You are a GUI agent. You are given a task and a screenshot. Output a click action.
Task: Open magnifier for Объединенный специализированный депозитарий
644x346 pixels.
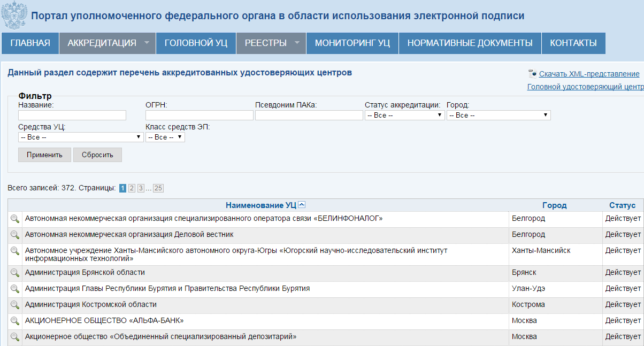14,337
